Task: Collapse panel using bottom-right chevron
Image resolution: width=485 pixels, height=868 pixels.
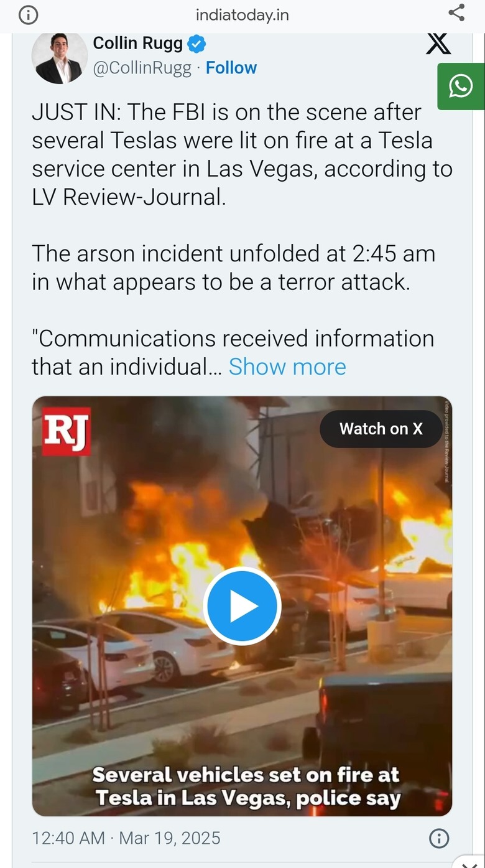Action: pos(469,861)
